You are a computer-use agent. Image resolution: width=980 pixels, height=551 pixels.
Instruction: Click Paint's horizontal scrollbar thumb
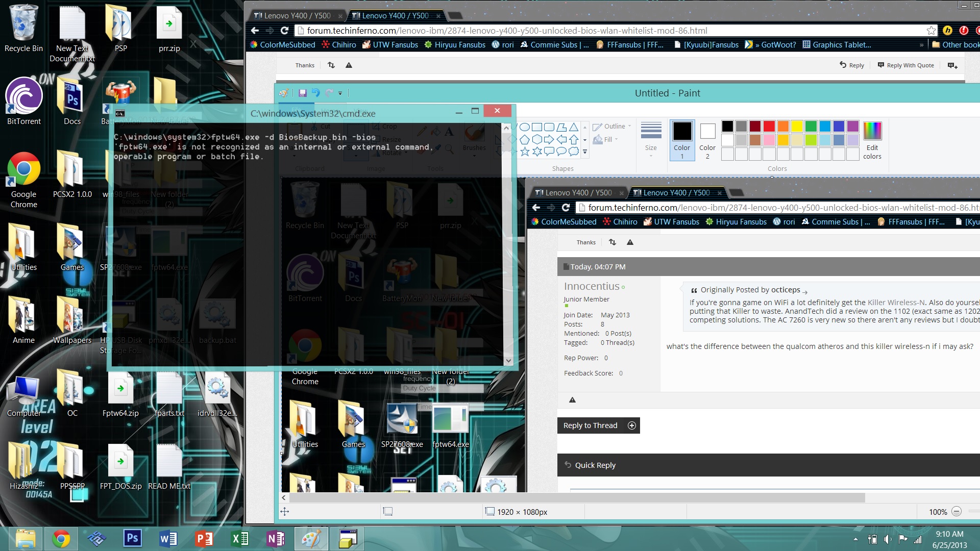point(577,497)
